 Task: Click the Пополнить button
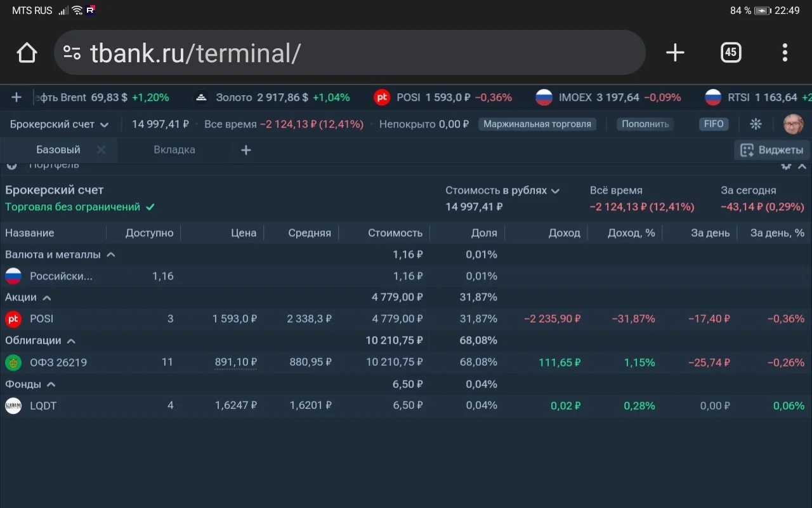pyautogui.click(x=645, y=124)
